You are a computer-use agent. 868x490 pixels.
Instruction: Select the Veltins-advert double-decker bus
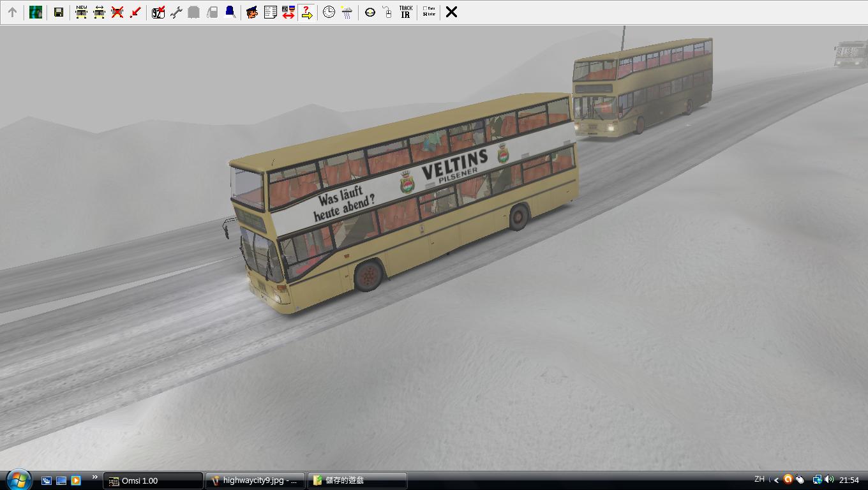click(x=403, y=204)
